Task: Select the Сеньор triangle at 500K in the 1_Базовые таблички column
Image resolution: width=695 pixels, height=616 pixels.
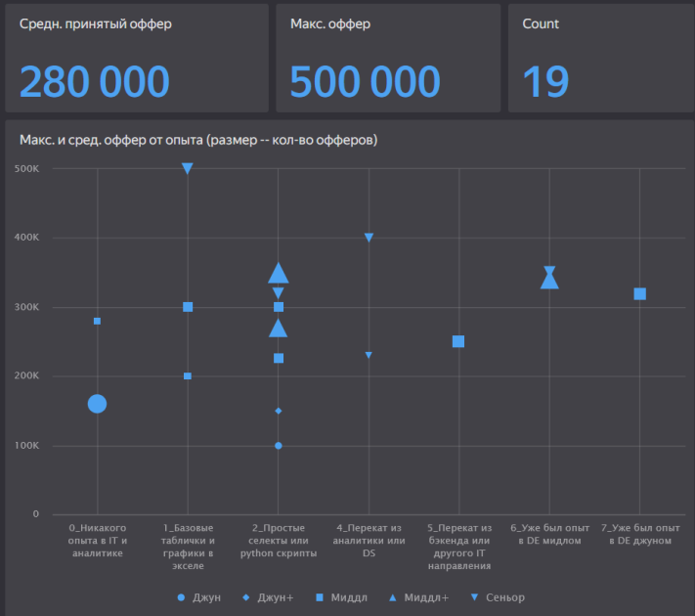Action: click(188, 168)
